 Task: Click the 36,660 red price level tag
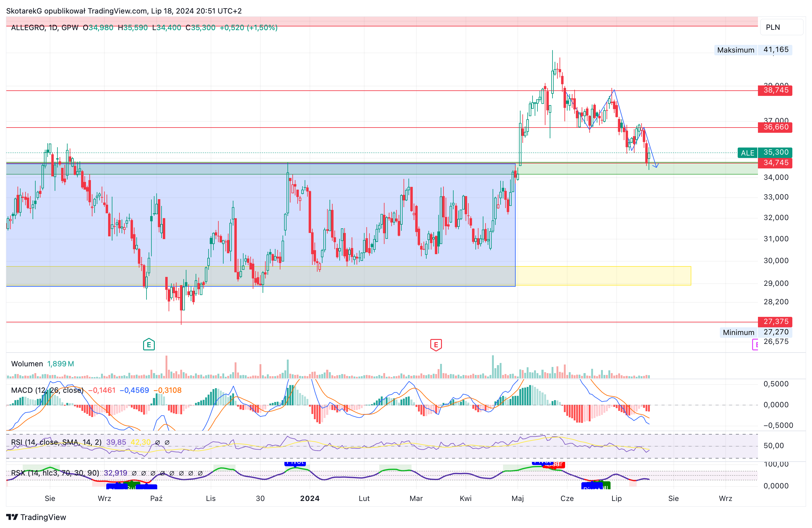tap(775, 127)
